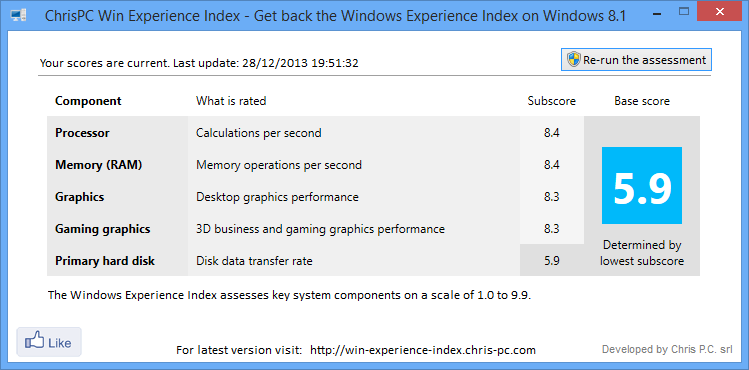The height and width of the screenshot is (370, 749).
Task: Click the Developed by Chris P.C. srl text
Action: point(667,349)
